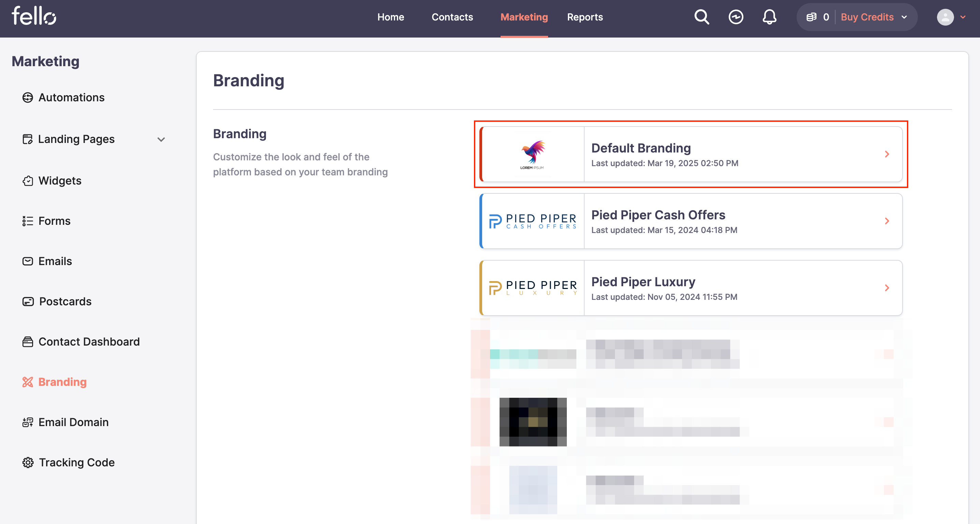The width and height of the screenshot is (980, 524).
Task: Click the Emails envelope icon
Action: (x=27, y=261)
